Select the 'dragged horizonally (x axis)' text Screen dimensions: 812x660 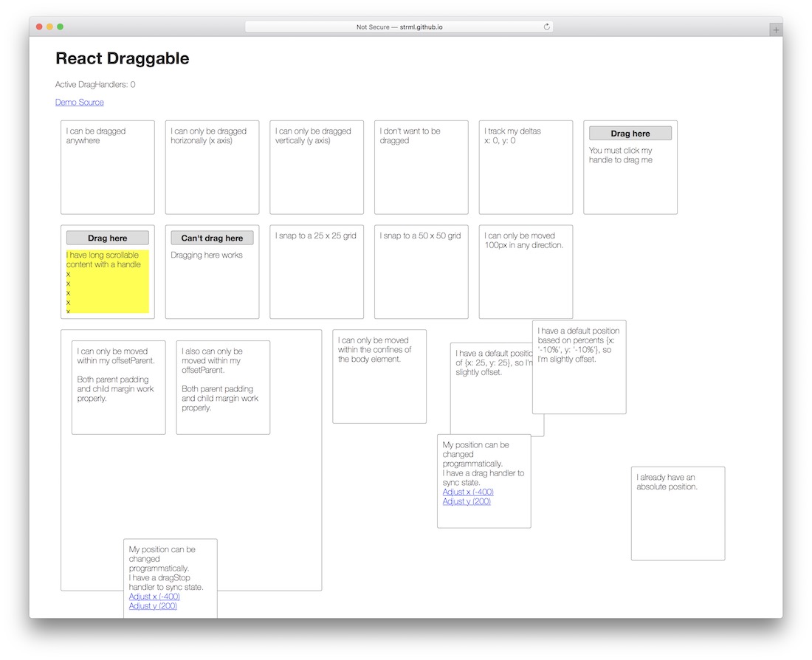point(209,136)
